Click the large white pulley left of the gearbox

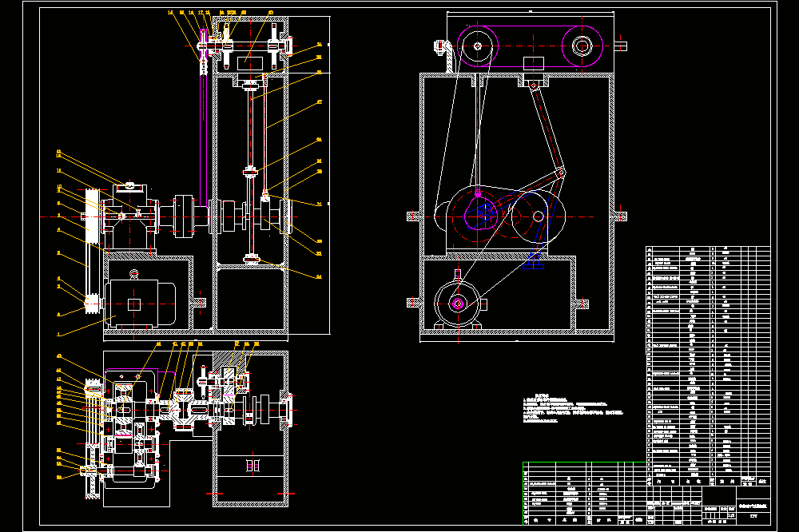tap(92, 216)
